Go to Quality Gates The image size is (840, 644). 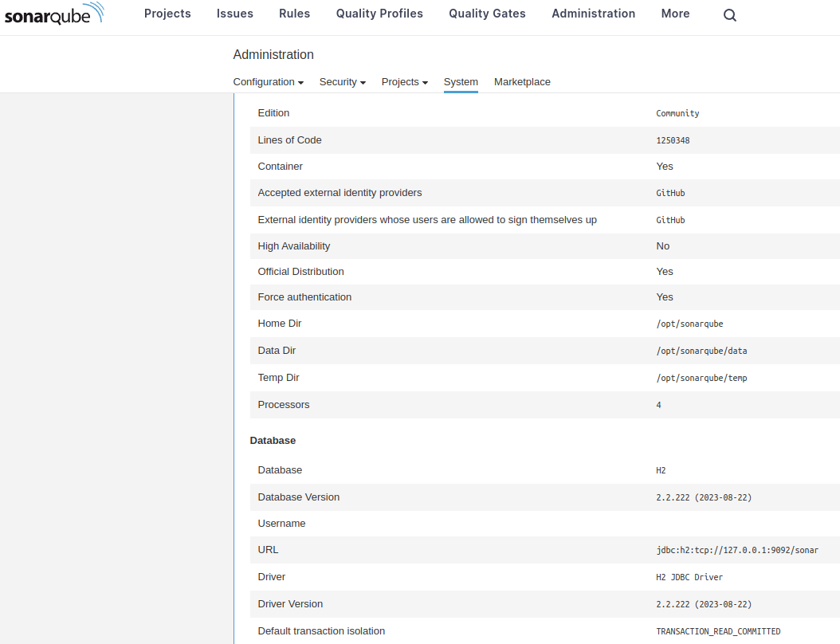[x=487, y=14]
